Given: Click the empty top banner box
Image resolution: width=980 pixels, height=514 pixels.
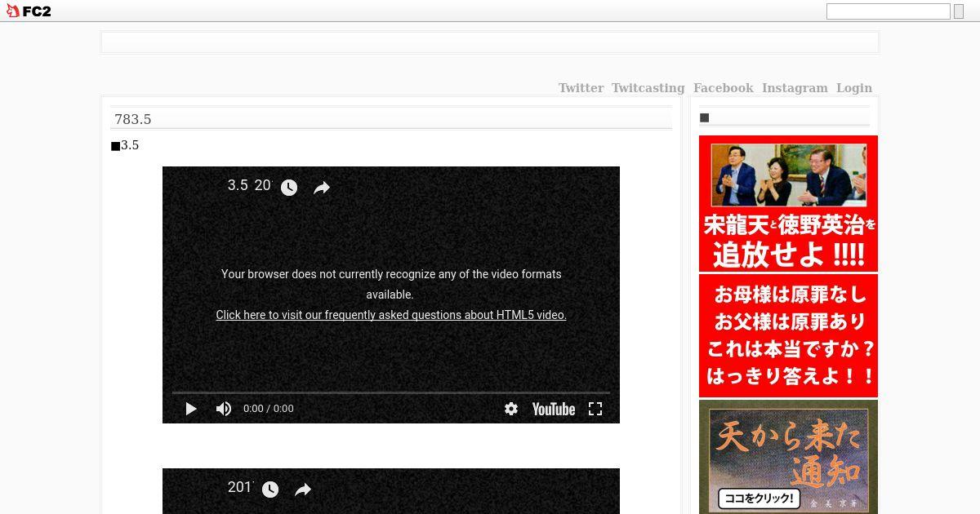Looking at the screenshot, I should (490, 42).
